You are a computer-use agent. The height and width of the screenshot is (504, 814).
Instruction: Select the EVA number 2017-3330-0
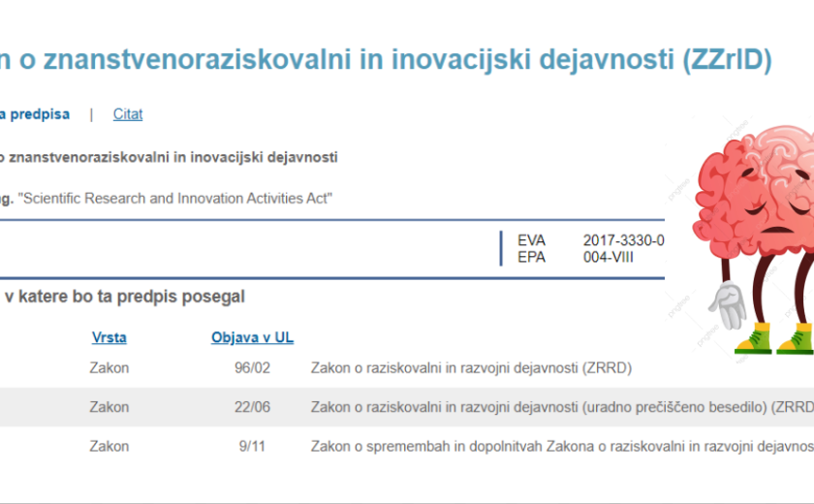tap(623, 241)
